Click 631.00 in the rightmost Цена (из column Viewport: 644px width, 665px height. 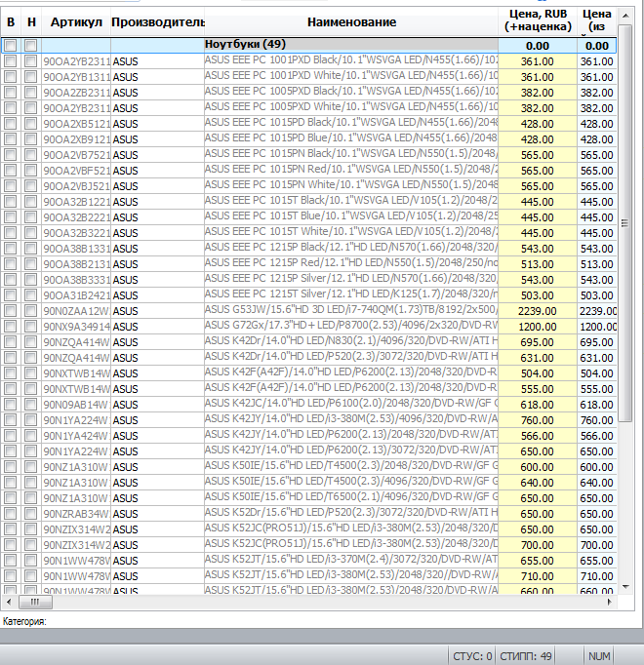pyautogui.click(x=596, y=358)
